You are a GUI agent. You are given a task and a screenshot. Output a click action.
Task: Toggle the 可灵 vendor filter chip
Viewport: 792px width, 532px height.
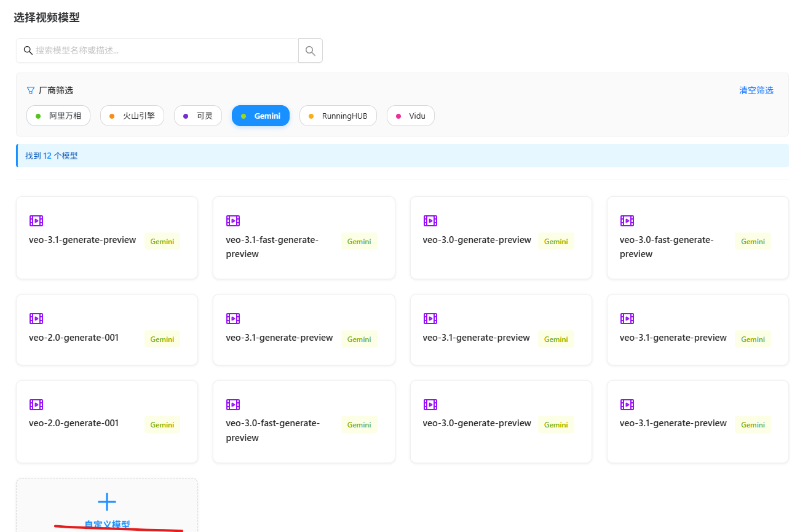tap(198, 116)
